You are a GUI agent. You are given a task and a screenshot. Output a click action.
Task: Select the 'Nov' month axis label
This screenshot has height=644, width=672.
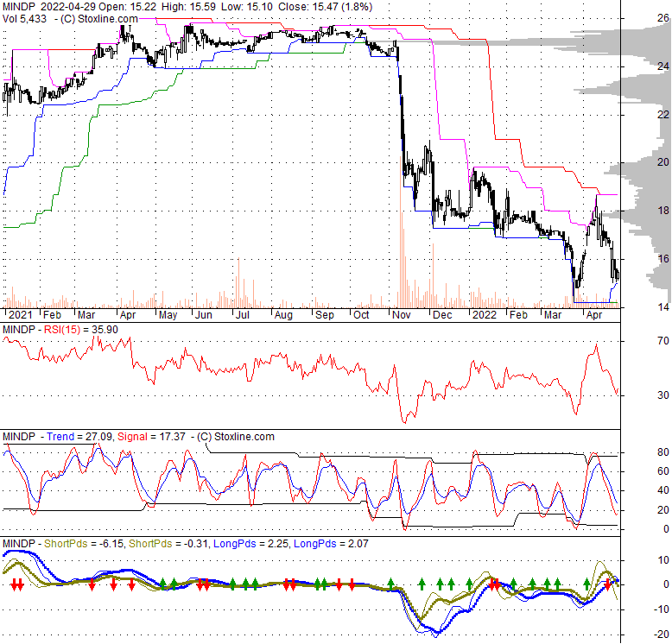(x=402, y=315)
